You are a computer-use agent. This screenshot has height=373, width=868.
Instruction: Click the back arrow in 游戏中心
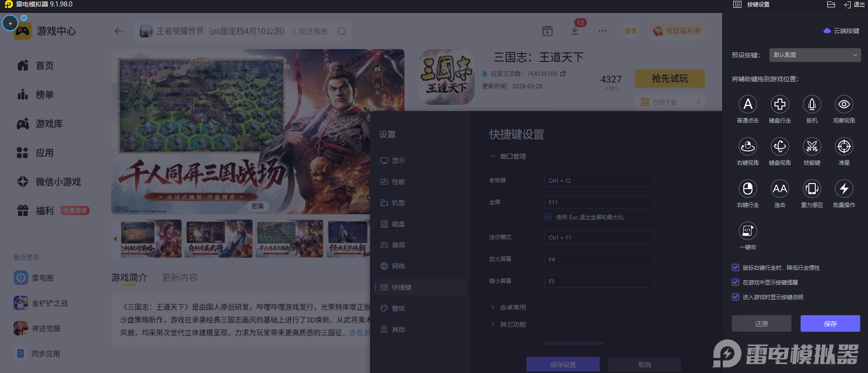click(x=119, y=31)
